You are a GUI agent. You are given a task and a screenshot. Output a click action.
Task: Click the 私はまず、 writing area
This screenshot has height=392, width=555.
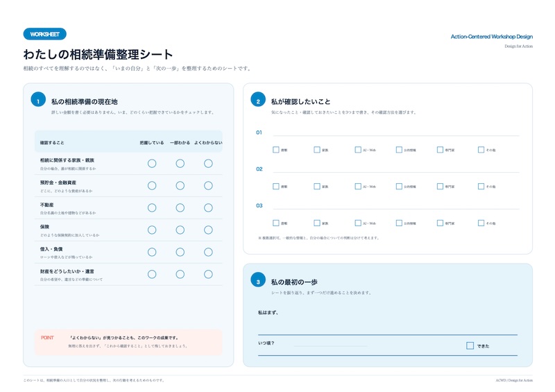tap(388, 322)
